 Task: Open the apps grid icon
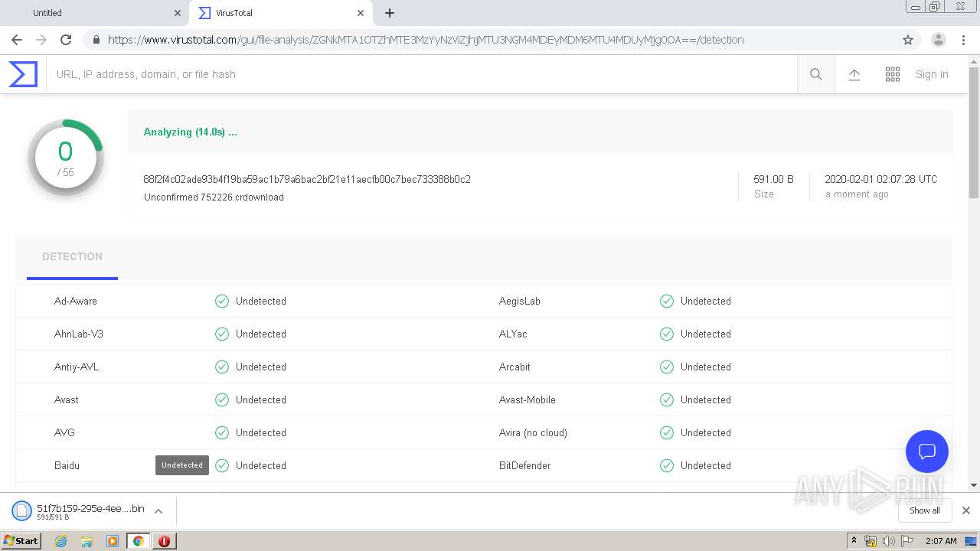pyautogui.click(x=893, y=74)
